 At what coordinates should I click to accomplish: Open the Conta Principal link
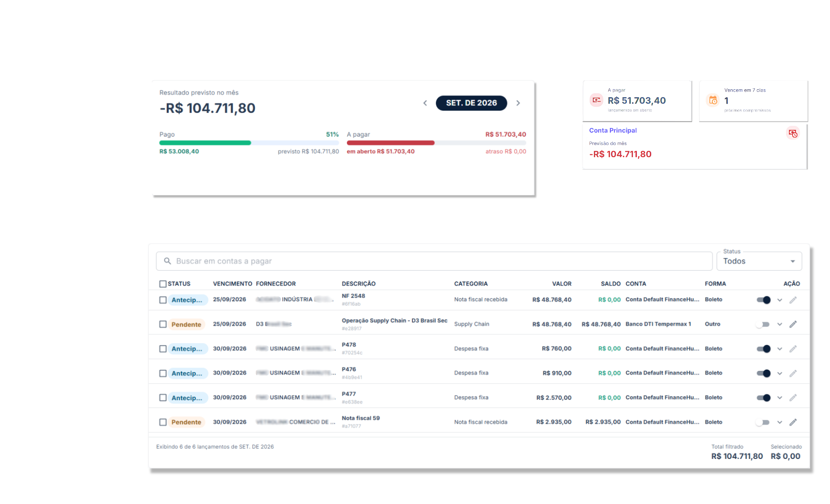613,130
